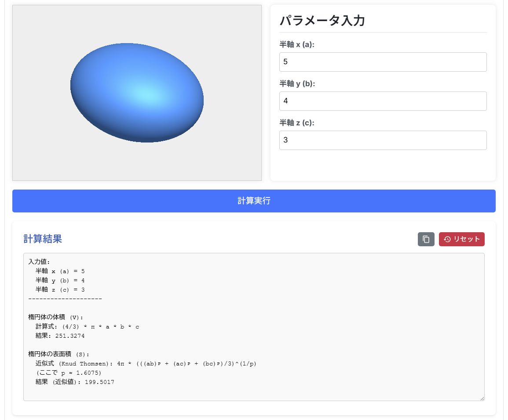The width and height of the screenshot is (508, 420).
Task: Click the 半軸 y (b): label
Action: (297, 84)
